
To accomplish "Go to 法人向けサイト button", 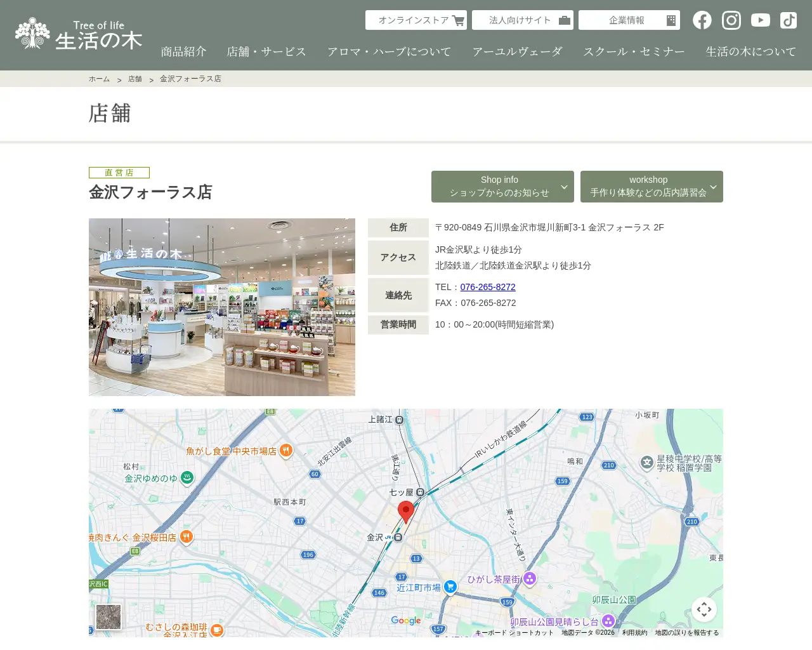I will 523,20.
